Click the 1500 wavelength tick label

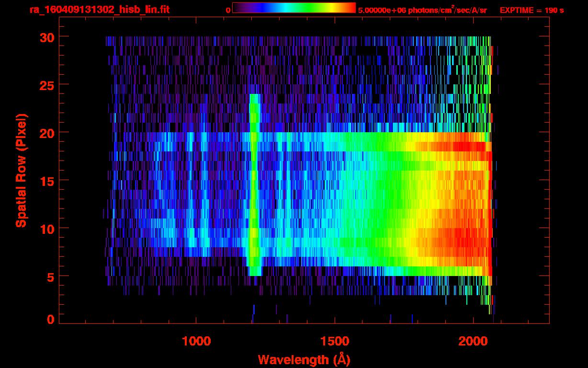coord(335,341)
